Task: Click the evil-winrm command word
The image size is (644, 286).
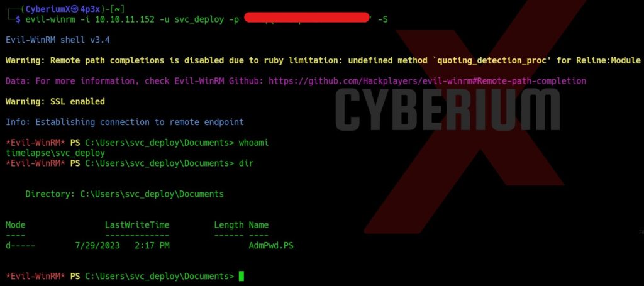Action: click(43, 19)
